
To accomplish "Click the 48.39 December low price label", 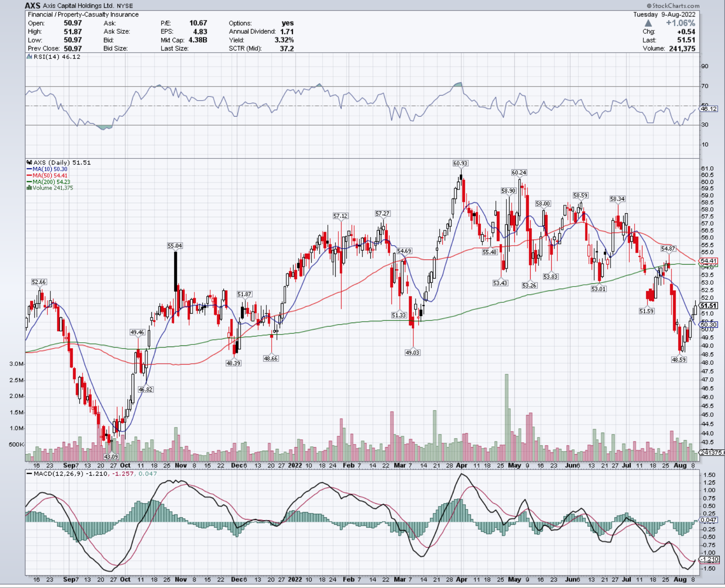I will (x=233, y=363).
